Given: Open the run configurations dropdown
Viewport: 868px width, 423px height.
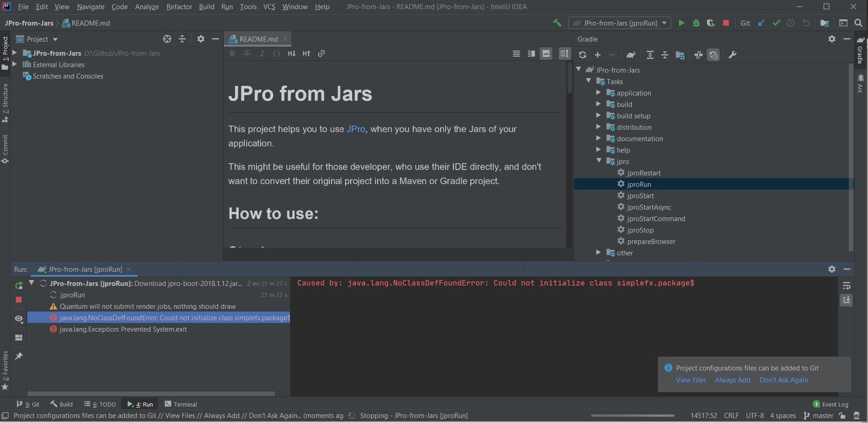Looking at the screenshot, I should click(x=665, y=22).
